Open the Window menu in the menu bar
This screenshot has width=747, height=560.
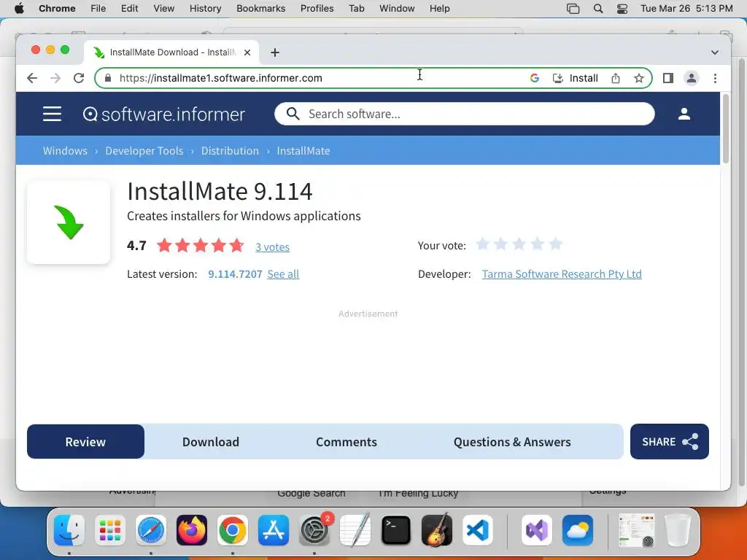[397, 9]
